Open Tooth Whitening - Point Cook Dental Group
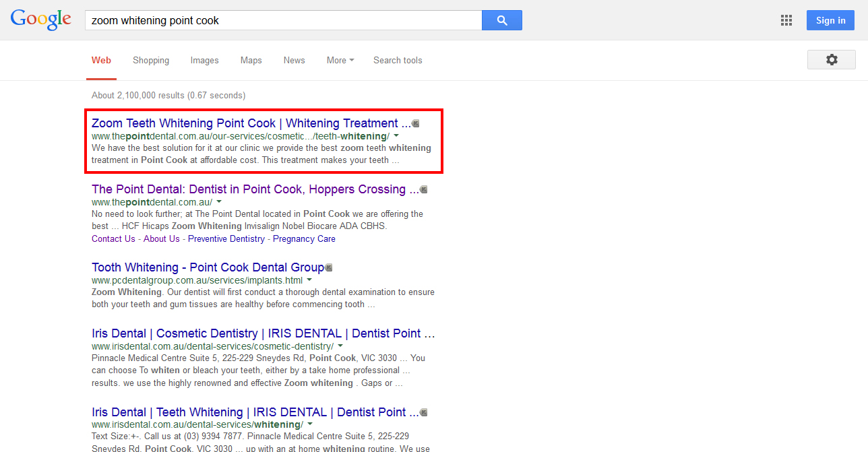The image size is (868, 452). (208, 267)
